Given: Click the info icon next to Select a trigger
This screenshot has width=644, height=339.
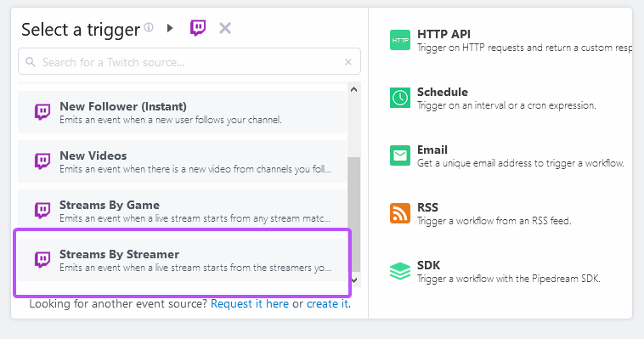Looking at the screenshot, I should click(149, 27).
